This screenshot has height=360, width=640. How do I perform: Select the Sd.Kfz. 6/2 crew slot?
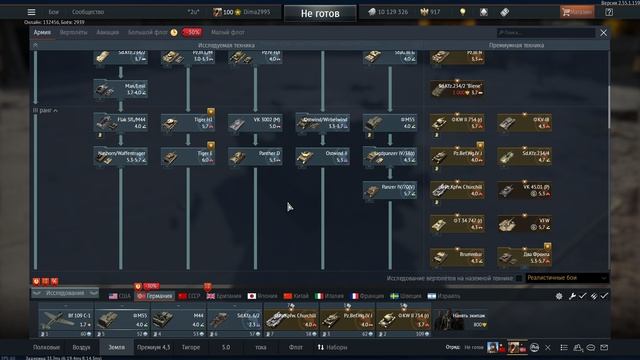click(235, 320)
